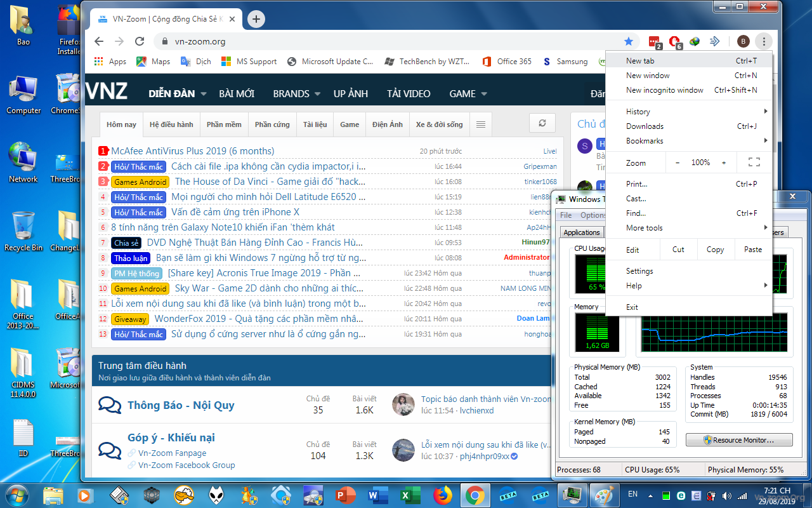Screen dimensions: 812x508
Task: Click Cut in the Edit row
Action: [x=678, y=250]
